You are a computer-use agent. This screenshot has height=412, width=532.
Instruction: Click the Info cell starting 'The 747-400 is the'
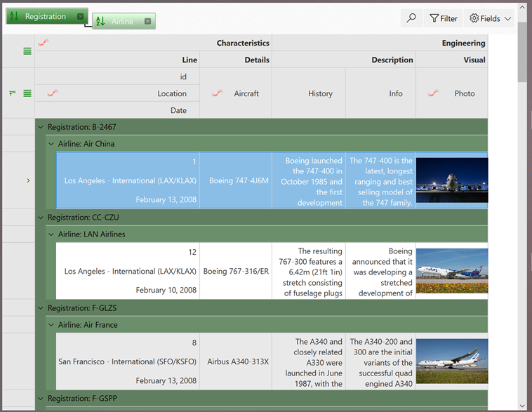tap(380, 180)
